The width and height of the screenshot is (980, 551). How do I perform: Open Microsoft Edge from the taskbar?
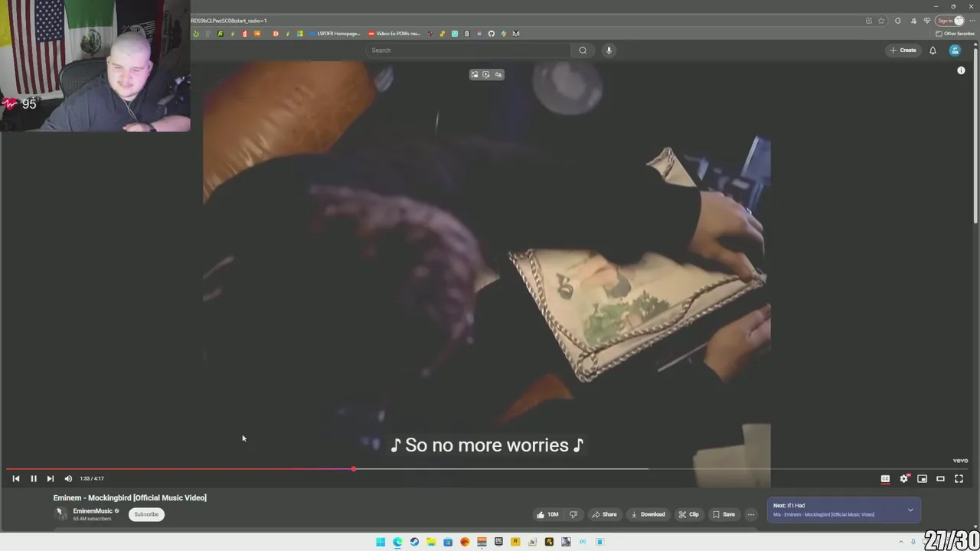(397, 542)
